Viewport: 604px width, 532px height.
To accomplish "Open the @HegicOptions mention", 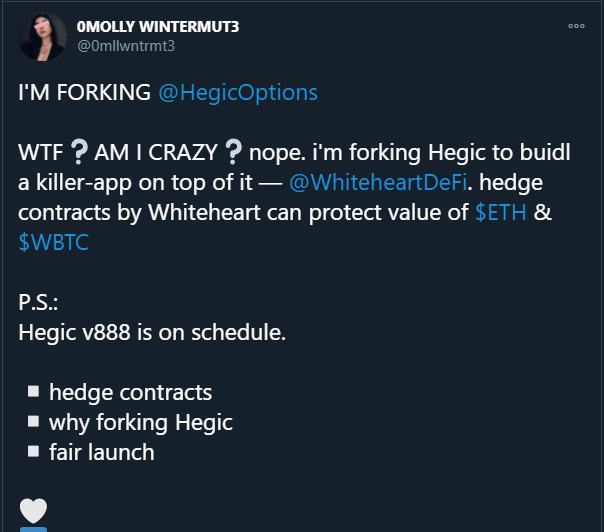I will tap(238, 93).
